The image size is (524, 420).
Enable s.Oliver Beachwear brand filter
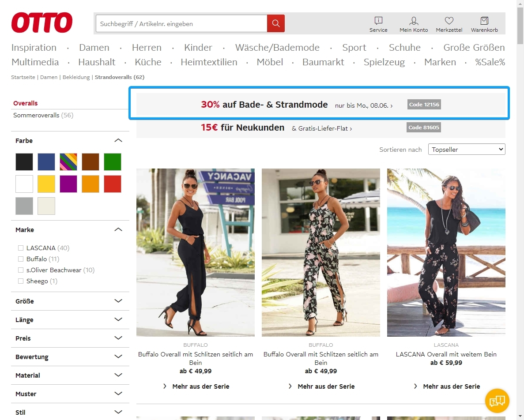21,270
